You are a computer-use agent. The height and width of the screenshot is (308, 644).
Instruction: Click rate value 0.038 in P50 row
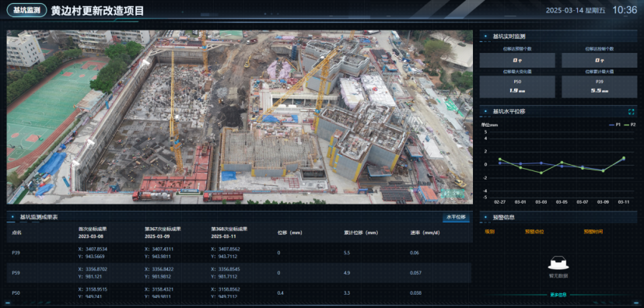(415, 292)
